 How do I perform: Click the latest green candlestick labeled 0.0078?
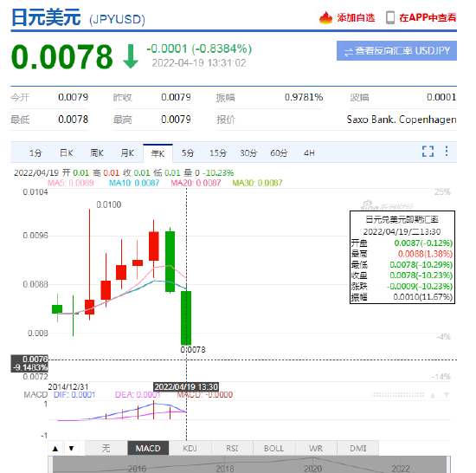point(186,317)
